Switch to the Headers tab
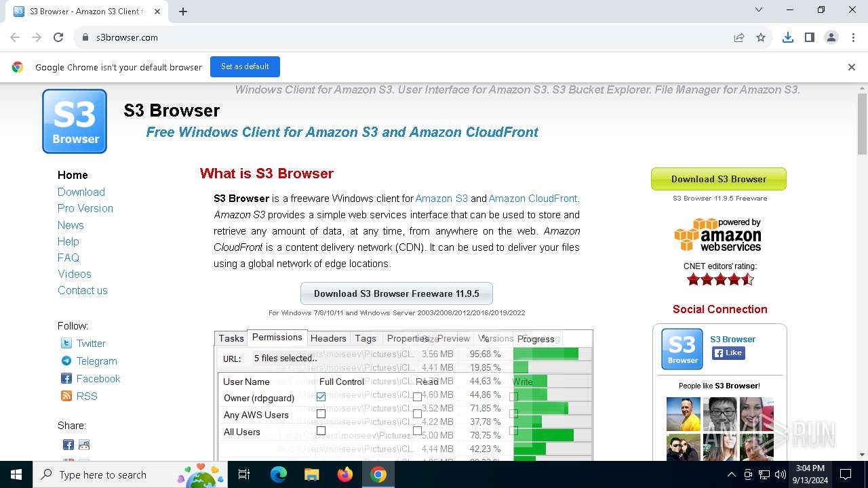 328,338
